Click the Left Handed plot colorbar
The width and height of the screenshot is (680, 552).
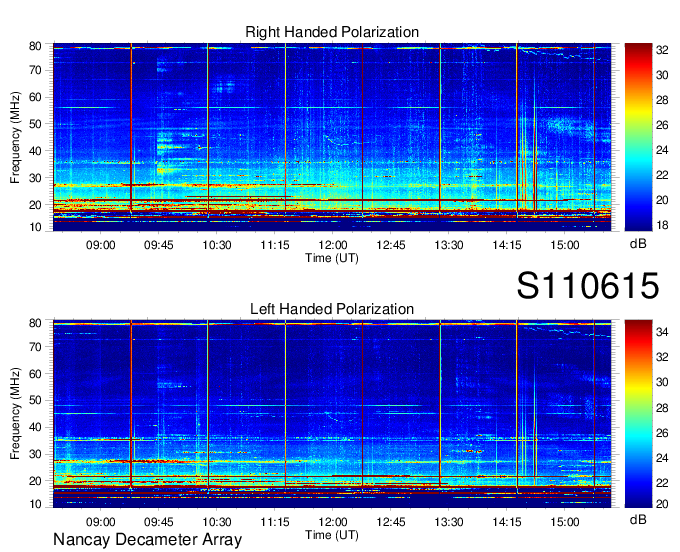(x=638, y=414)
